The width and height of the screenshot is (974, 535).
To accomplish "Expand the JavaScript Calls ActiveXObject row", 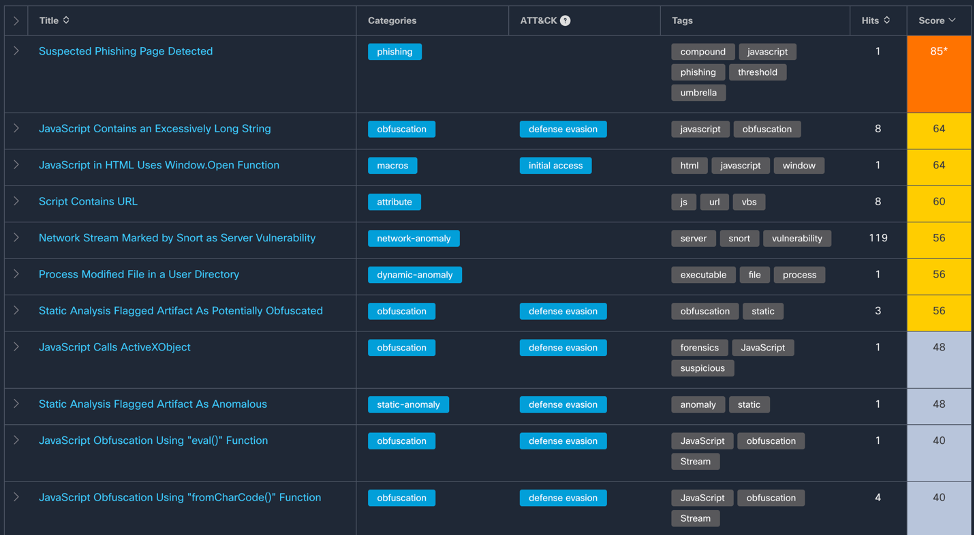I will click(x=16, y=347).
